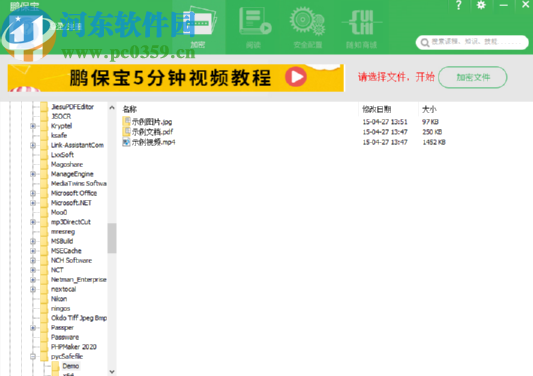Click the ksafe folder icon
This screenshot has width=533, height=376.
point(44,135)
